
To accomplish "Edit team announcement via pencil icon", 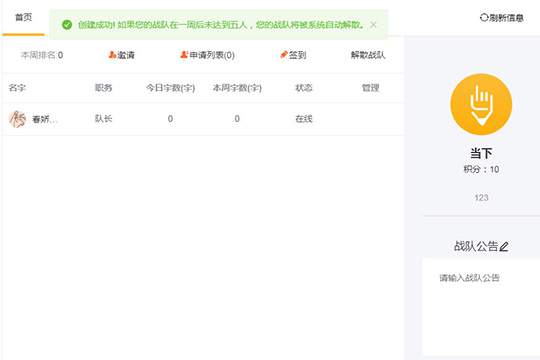I will pyautogui.click(x=504, y=246).
